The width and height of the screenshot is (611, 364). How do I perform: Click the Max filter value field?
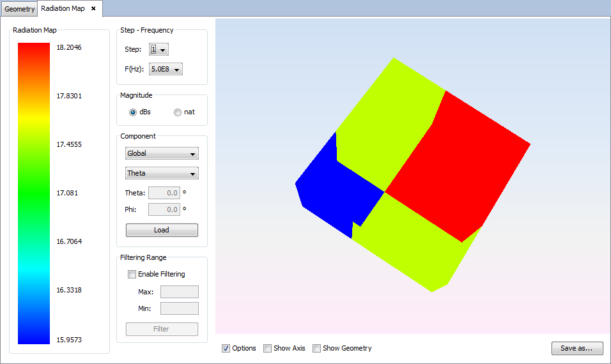click(x=179, y=292)
